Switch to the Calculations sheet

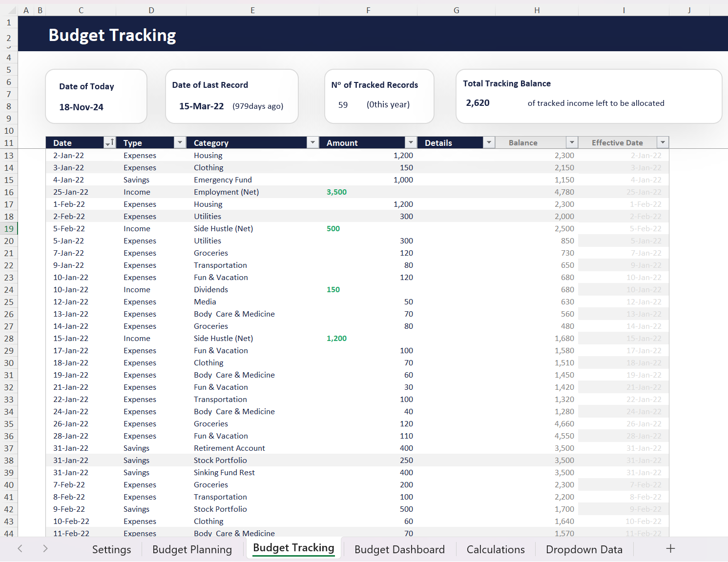495,549
